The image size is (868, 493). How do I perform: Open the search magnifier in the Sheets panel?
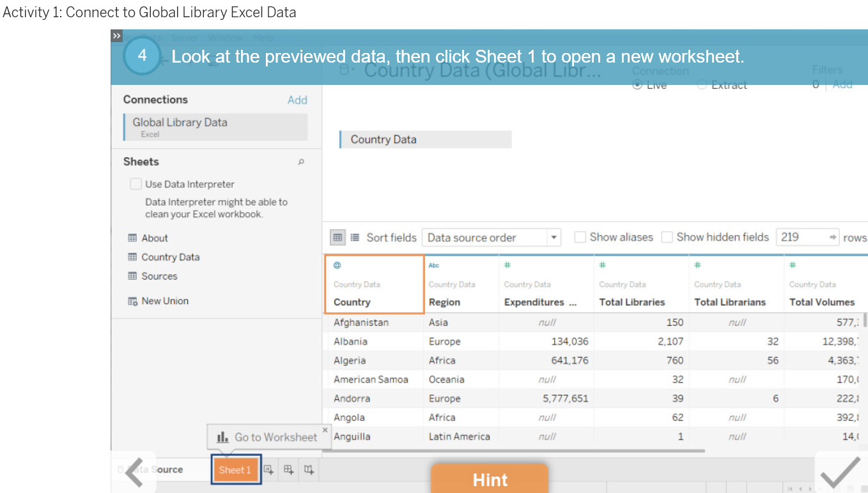[300, 162]
